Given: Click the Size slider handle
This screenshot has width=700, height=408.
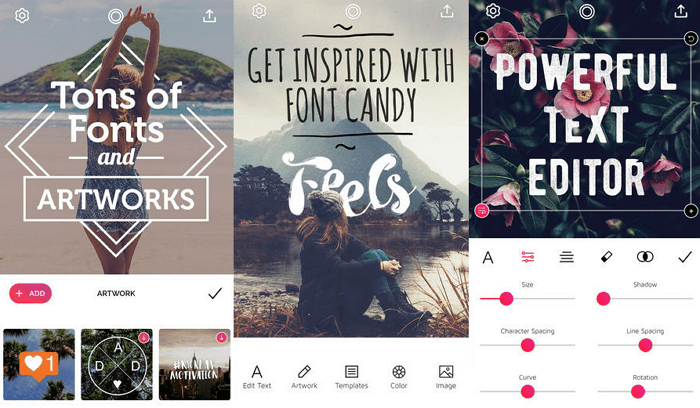Looking at the screenshot, I should coord(506,299).
